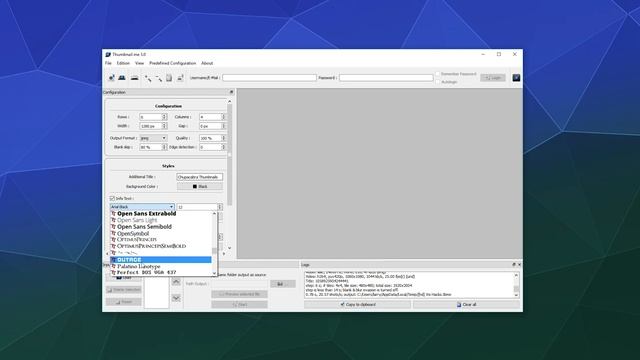This screenshot has width=640, height=360.
Task: Click the font list scroll up arrow
Action: tap(214, 213)
